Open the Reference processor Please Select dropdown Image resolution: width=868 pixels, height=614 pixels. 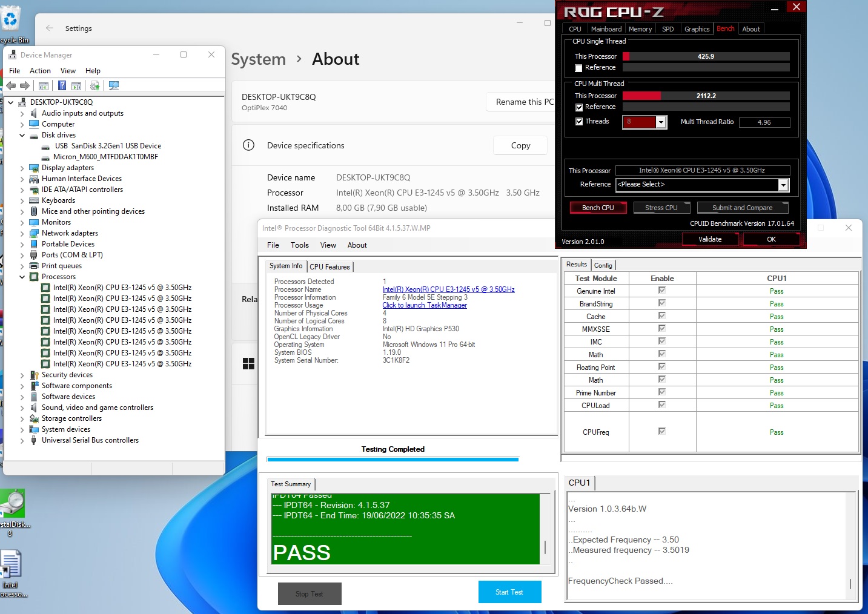point(783,185)
